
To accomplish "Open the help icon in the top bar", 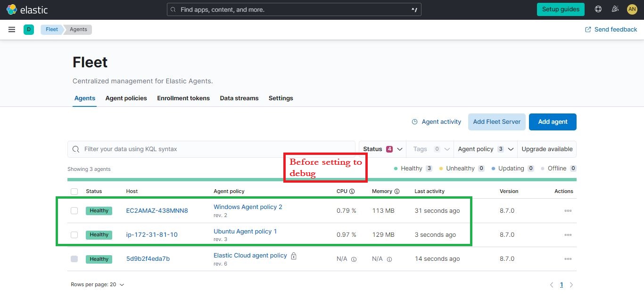I will pos(598,9).
